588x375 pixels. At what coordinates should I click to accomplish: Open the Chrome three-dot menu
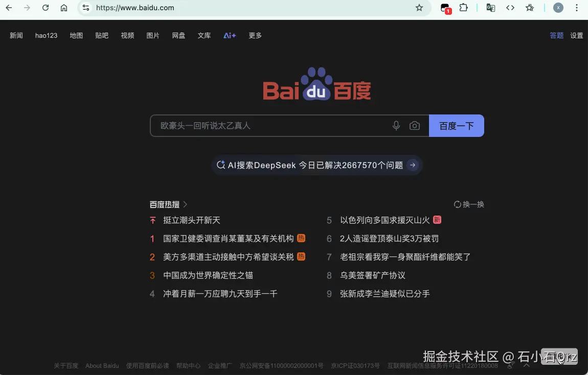577,8
